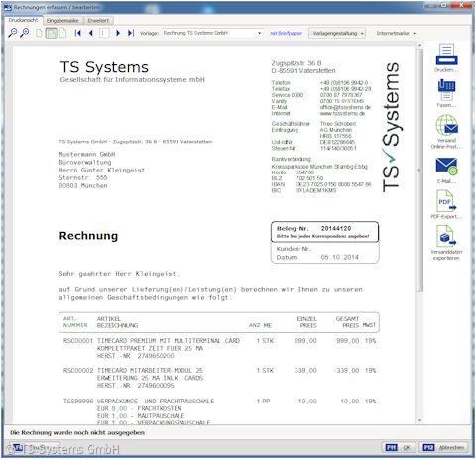The height and width of the screenshot is (459, 476).
Task: Click the status message 'Die Rechnung wurde noch nicht ausgegeben'
Action: (77, 433)
